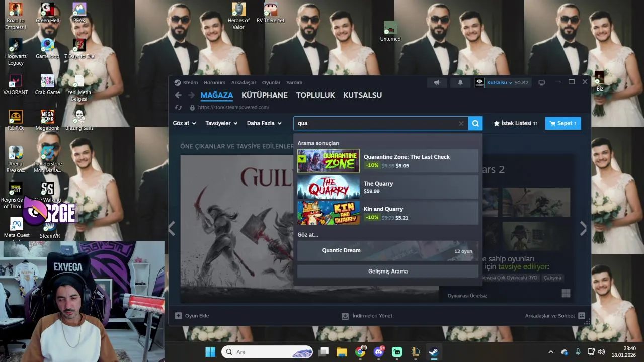
Task: Select the R.E.P.O. desktop icon
Action: 16,120
